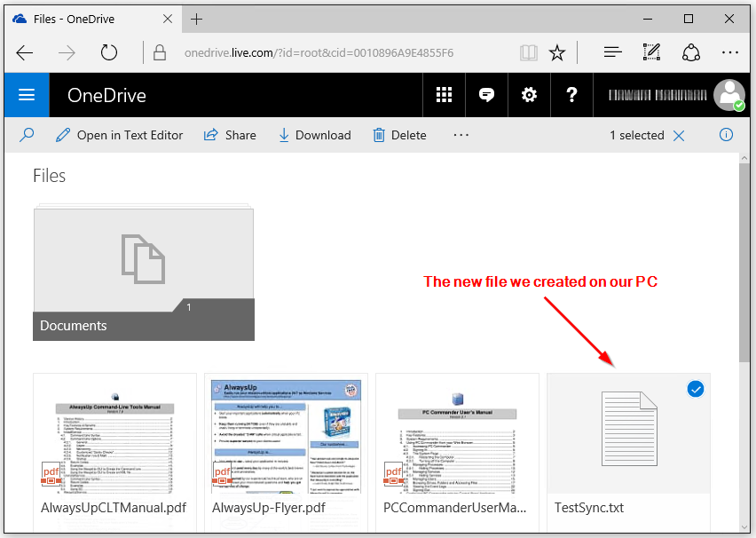The width and height of the screenshot is (756, 538).
Task: Open the PCCommanderUserMa... PDF thumbnail
Action: (x=457, y=435)
